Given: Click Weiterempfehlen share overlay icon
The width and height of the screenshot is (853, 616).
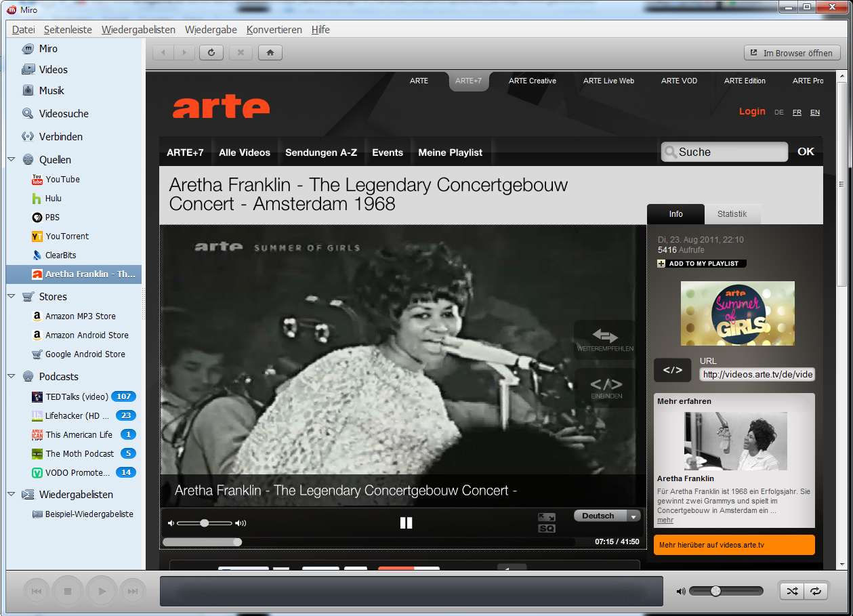Looking at the screenshot, I should 605,340.
